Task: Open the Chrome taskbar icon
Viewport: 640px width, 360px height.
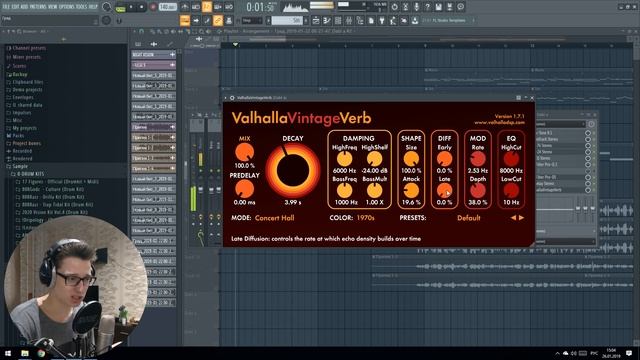Action: tap(41, 353)
